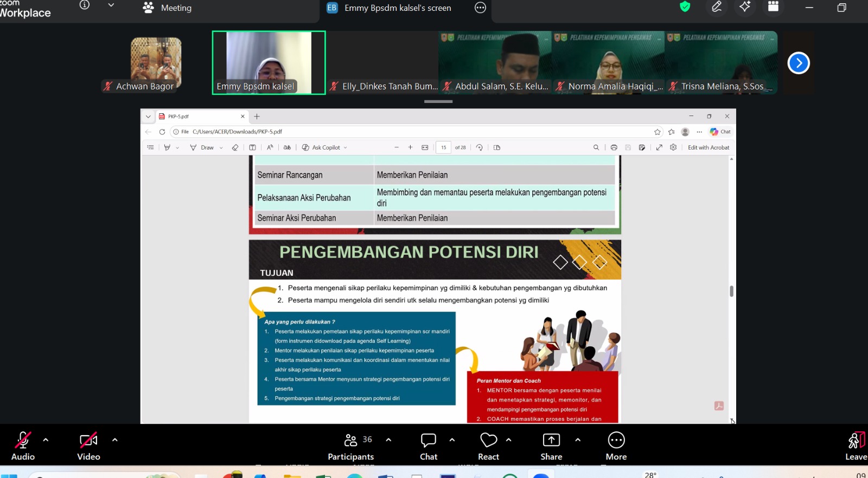This screenshot has width=868, height=478.
Task: Select the PKP-5.pdf browser tab
Action: (x=201, y=117)
